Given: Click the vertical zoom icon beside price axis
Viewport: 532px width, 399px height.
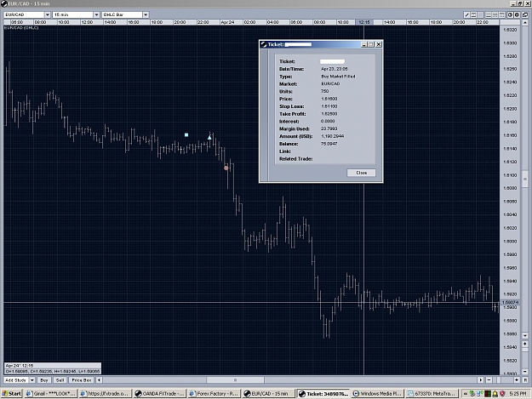Looking at the screenshot, I should (x=525, y=344).
